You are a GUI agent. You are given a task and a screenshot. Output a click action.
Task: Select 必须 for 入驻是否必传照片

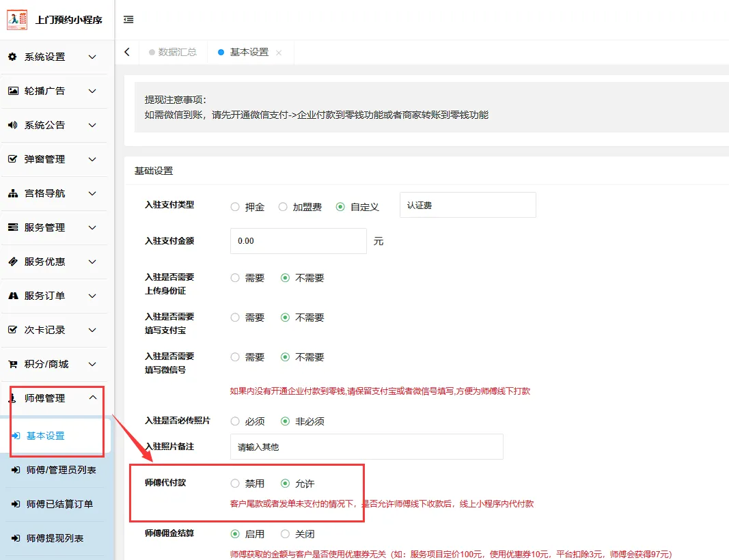[x=235, y=421]
